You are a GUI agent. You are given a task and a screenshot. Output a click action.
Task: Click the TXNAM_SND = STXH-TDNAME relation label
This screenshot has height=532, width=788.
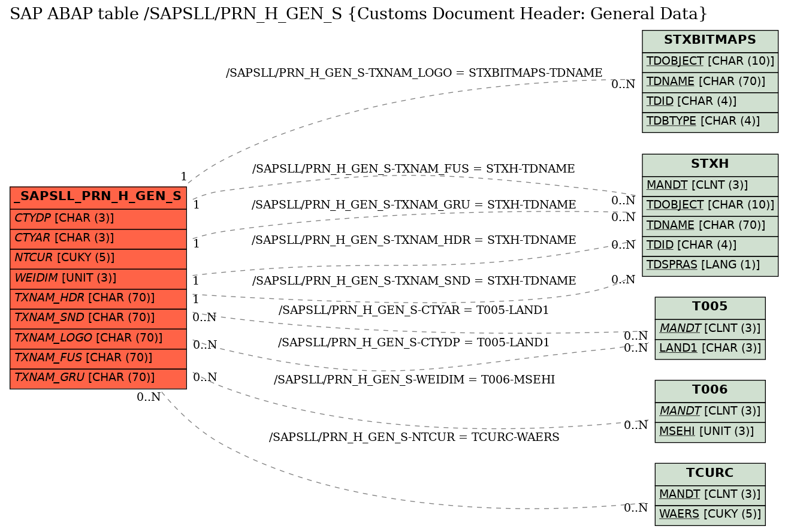pos(413,280)
